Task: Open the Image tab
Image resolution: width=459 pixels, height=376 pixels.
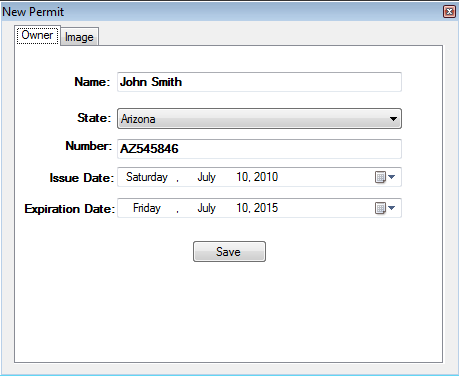Action: click(x=79, y=37)
